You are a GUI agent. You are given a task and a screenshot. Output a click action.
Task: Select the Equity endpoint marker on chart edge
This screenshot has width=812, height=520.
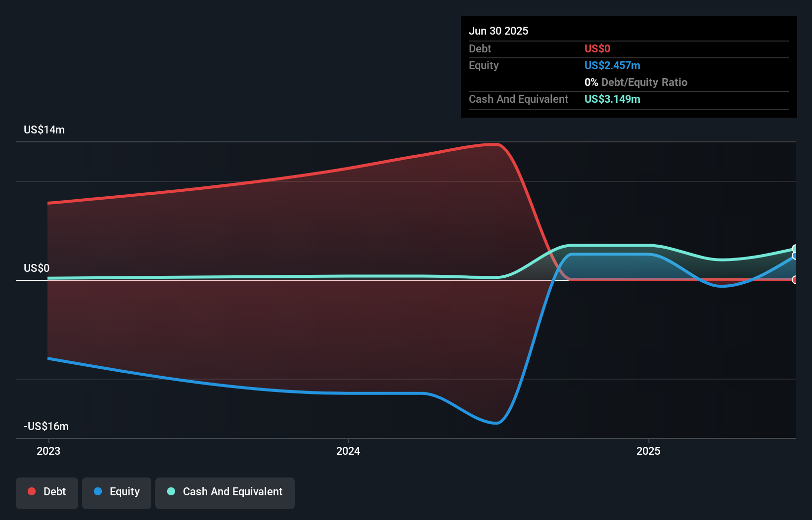click(x=795, y=256)
